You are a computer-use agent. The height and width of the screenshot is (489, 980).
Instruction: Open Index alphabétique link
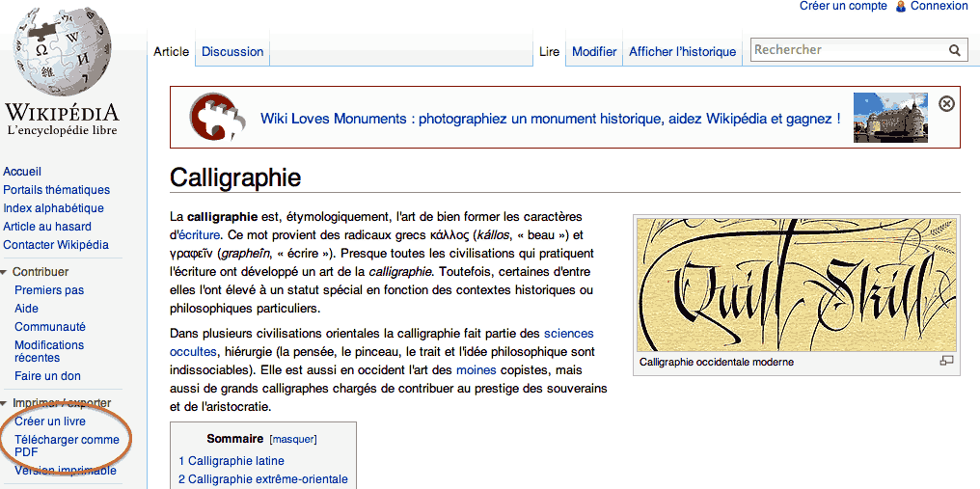[x=54, y=208]
